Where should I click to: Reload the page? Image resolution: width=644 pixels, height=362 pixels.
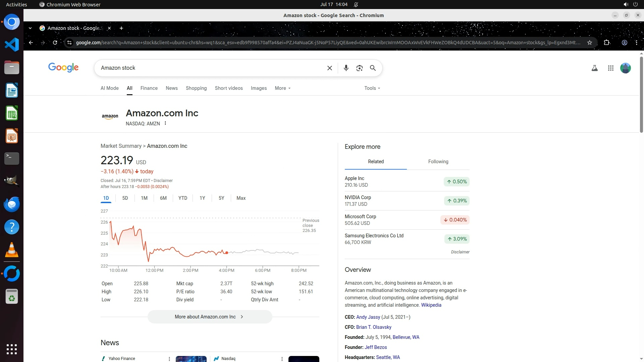(55, 43)
